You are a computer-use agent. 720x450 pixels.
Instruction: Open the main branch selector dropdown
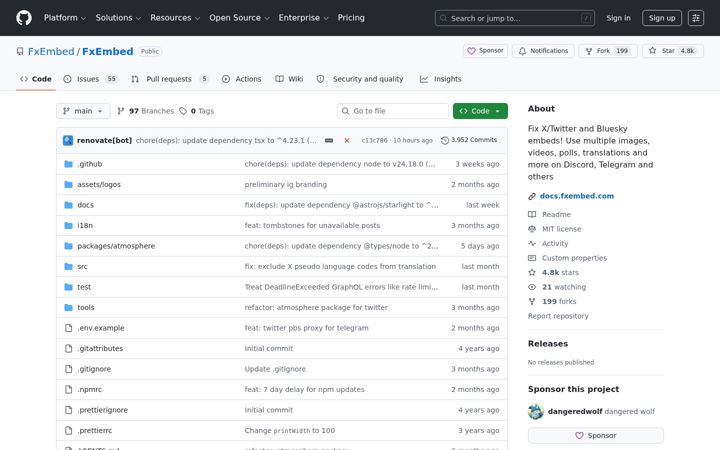(x=83, y=111)
